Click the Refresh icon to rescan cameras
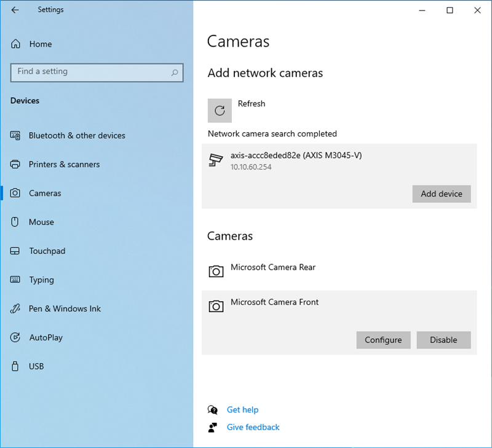Viewport: 492px width, 448px height. tap(220, 111)
